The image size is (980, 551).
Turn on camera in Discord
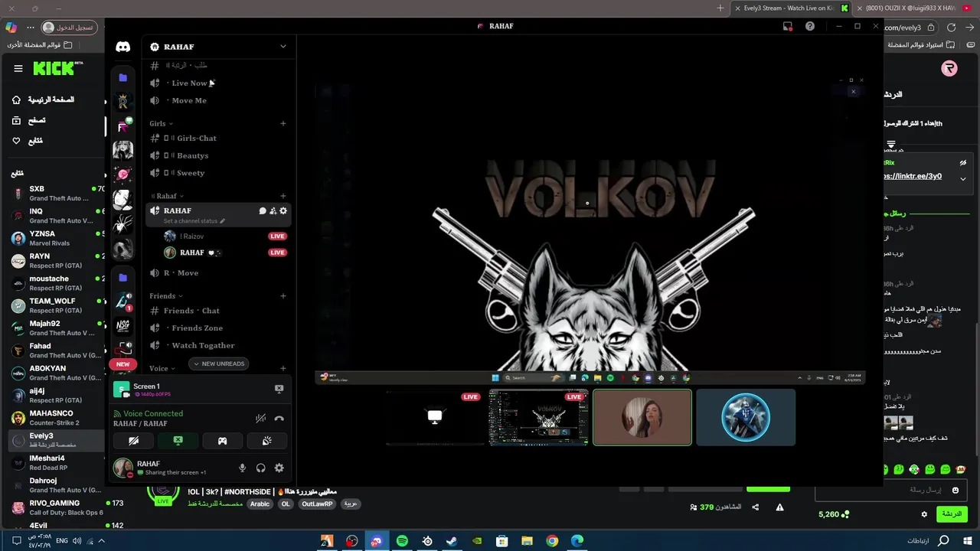click(x=133, y=441)
